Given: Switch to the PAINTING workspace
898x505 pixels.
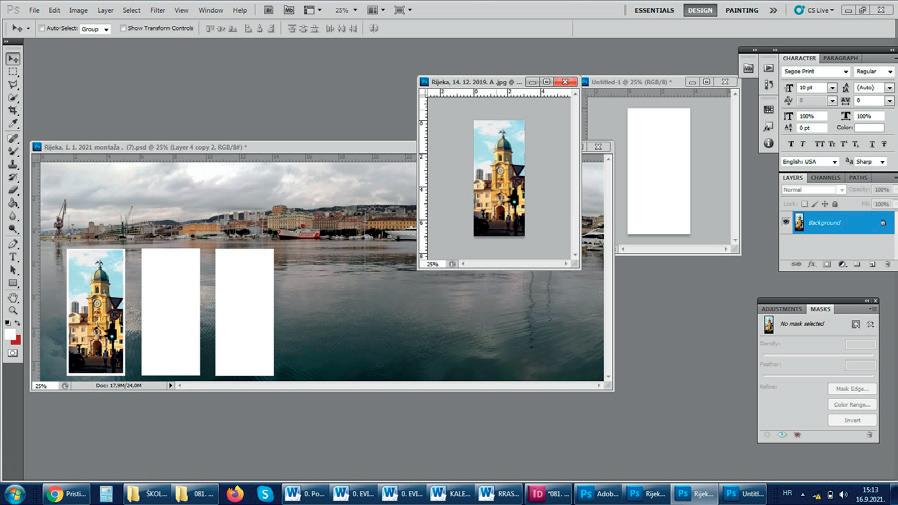Looking at the screenshot, I should tap(741, 10).
